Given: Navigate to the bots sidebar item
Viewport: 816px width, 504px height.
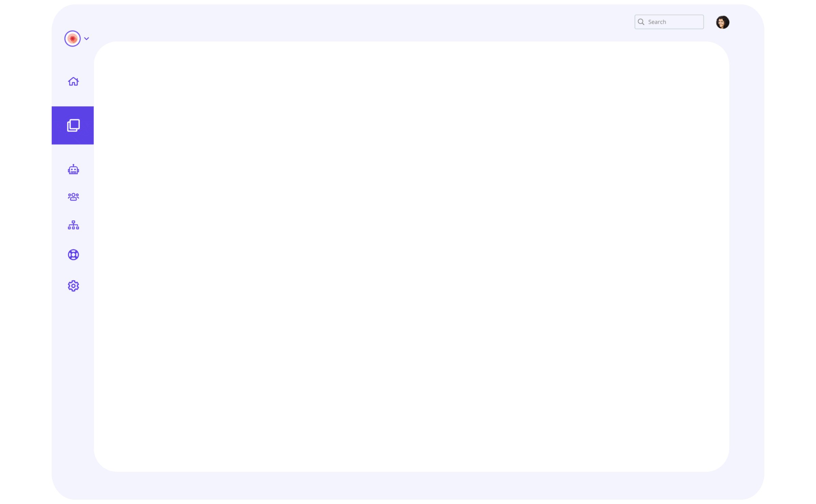Looking at the screenshot, I should 73,169.
